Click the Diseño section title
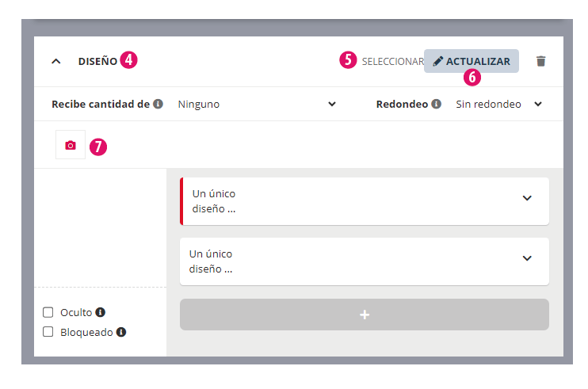The height and width of the screenshot is (389, 588). point(97,61)
